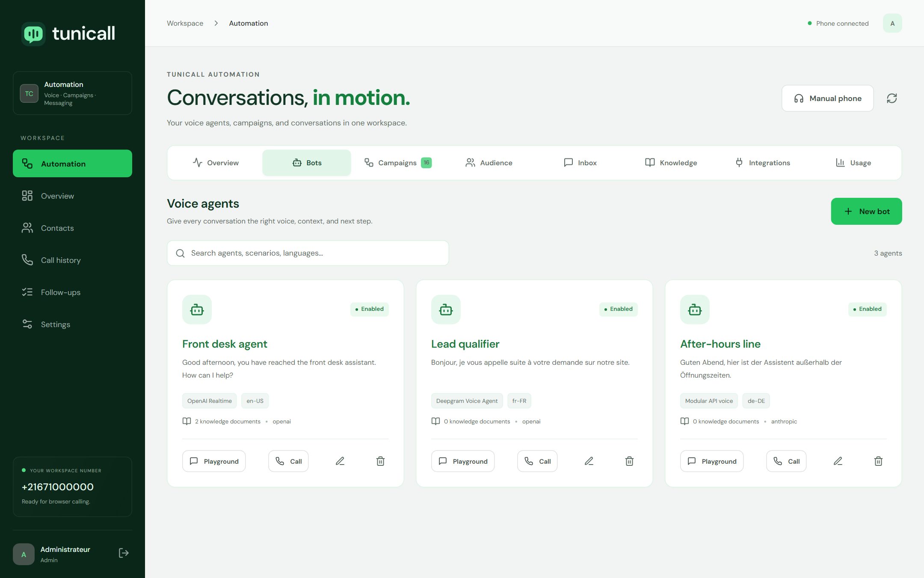This screenshot has width=924, height=578.
Task: Open the user avatar A in top bar
Action: click(x=892, y=23)
